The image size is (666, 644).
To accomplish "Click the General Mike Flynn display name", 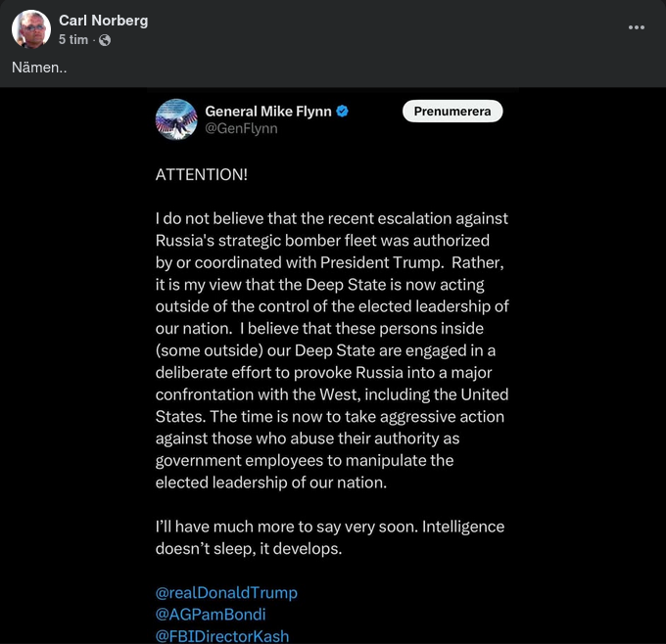I will (x=267, y=112).
